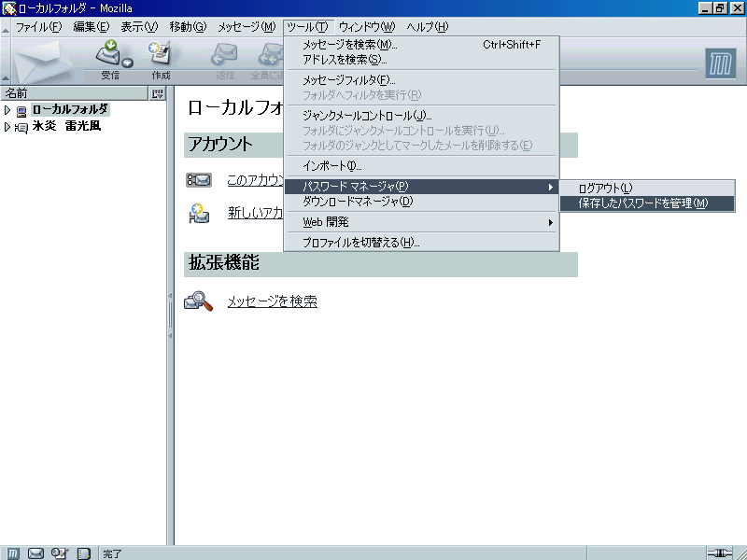Click the 名前 column header

tap(75, 93)
